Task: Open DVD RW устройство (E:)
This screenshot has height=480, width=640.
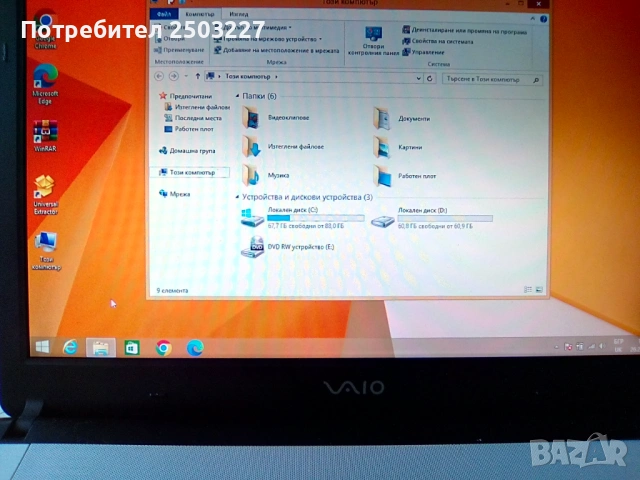Action: click(287, 247)
